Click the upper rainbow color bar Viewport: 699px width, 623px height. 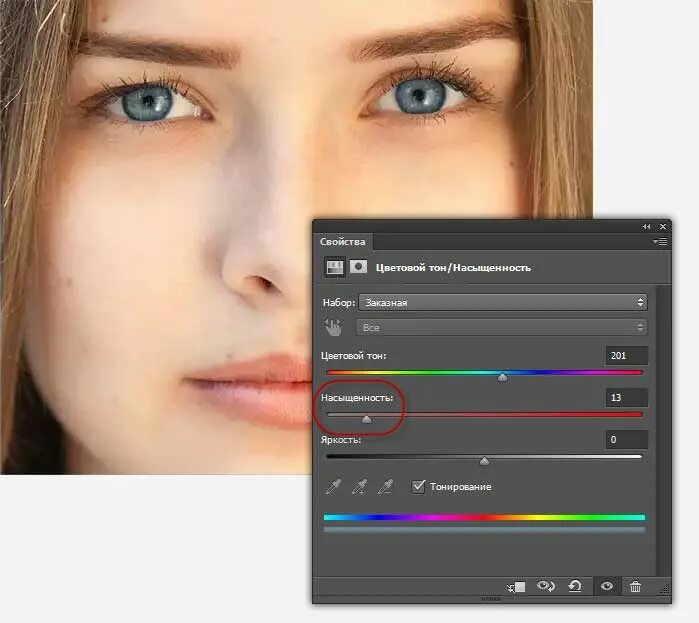tap(484, 517)
